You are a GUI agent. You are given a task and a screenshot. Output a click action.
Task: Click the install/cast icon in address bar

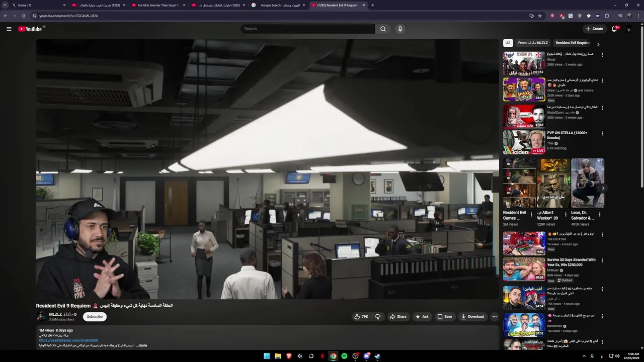(531, 16)
